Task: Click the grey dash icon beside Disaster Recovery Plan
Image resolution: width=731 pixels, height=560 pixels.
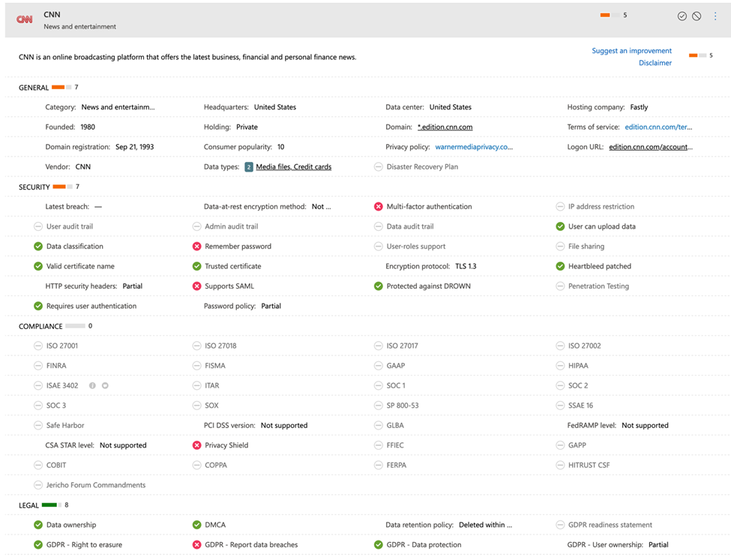Action: (379, 167)
